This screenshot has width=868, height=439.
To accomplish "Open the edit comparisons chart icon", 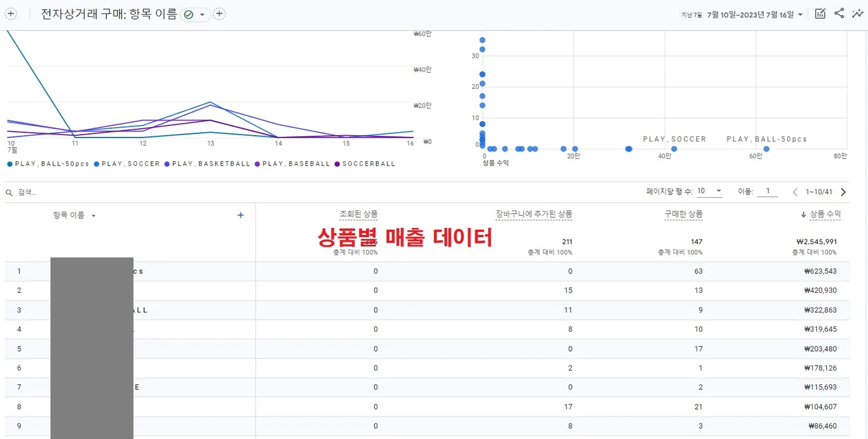I will (820, 14).
